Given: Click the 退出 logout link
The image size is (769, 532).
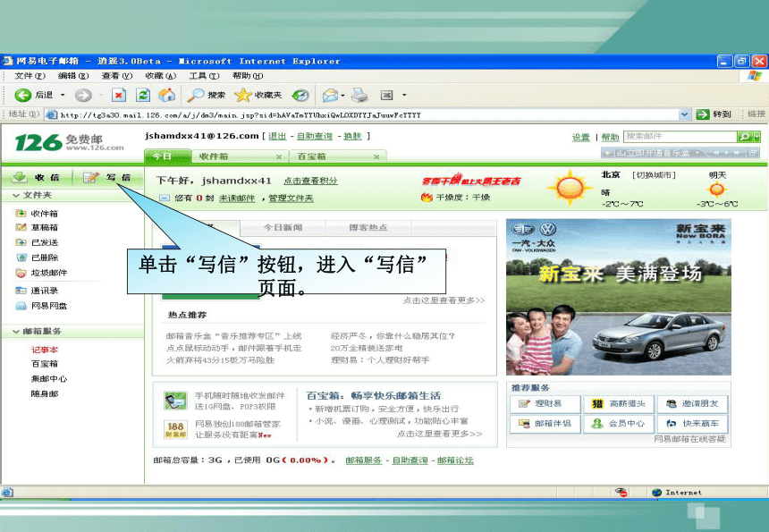Looking at the screenshot, I should click(x=277, y=136).
